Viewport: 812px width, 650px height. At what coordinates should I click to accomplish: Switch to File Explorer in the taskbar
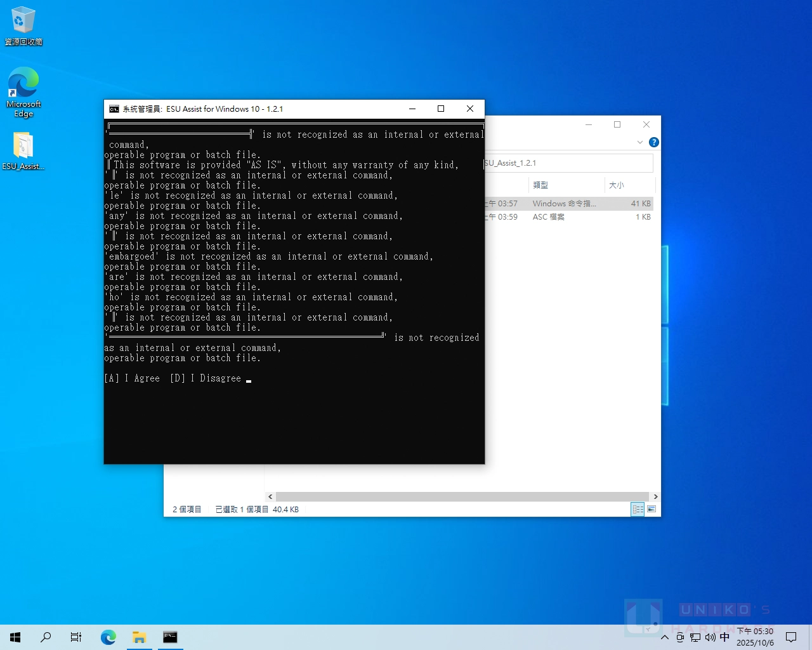(139, 637)
